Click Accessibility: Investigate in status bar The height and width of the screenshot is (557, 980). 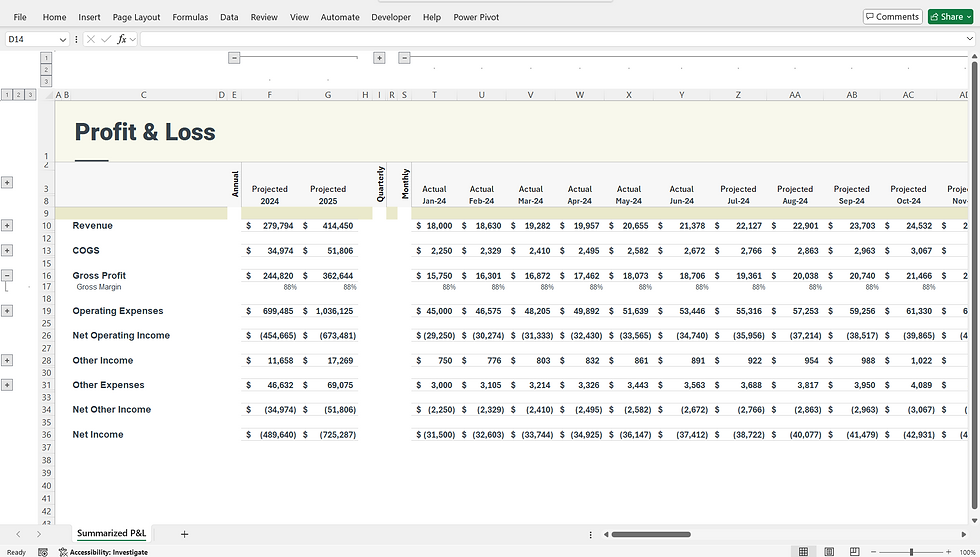point(103,552)
